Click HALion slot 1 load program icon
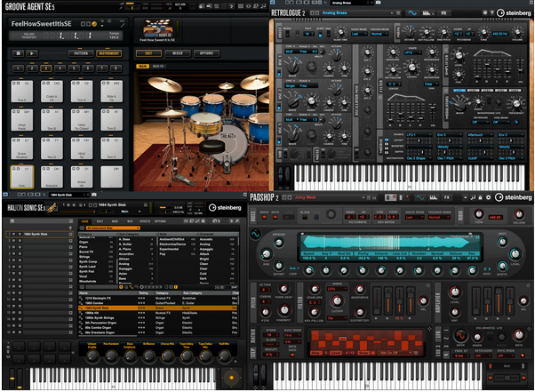 (70, 235)
